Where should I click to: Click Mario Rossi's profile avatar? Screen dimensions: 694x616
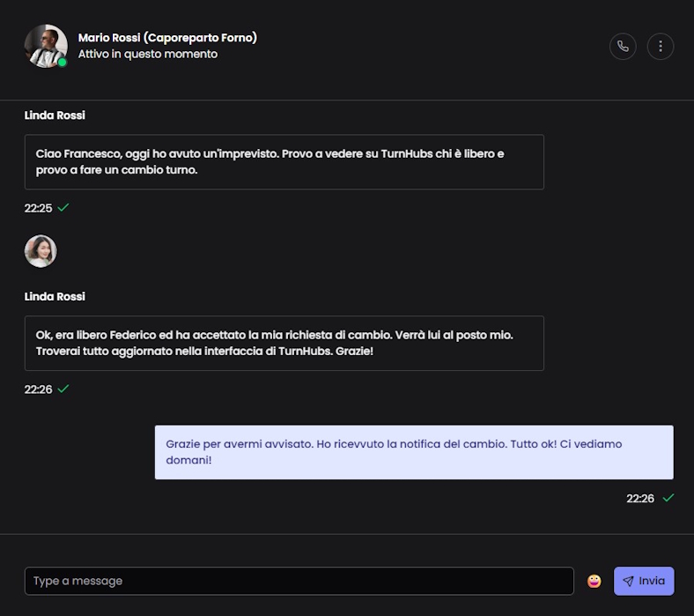pyautogui.click(x=46, y=46)
